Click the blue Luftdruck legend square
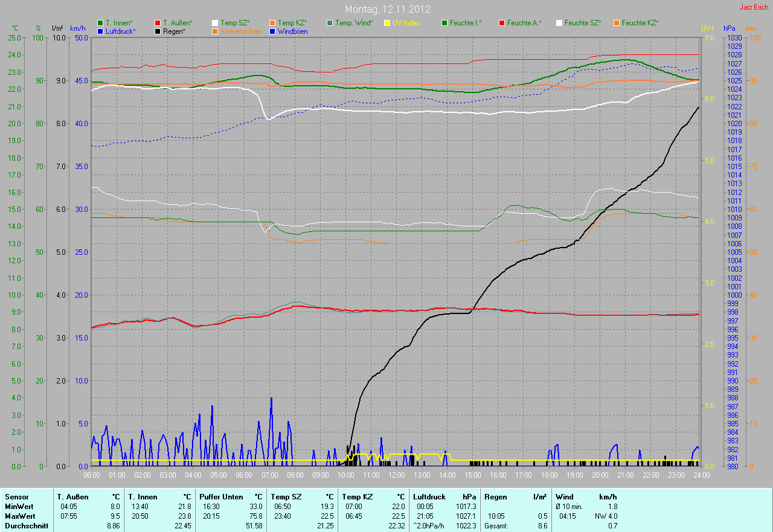The width and height of the screenshot is (773, 532). pyautogui.click(x=100, y=31)
